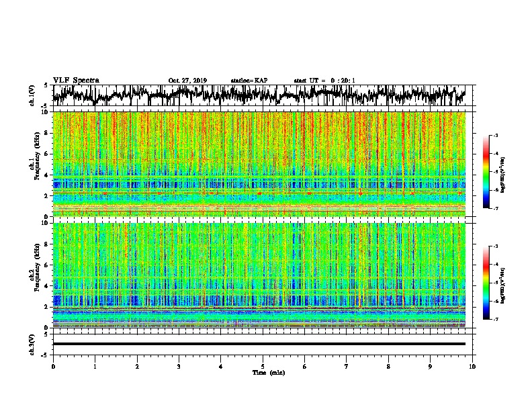This screenshot has width=532, height=411.
Task: Click the VLF Spectra plot title
Action: click(x=76, y=80)
